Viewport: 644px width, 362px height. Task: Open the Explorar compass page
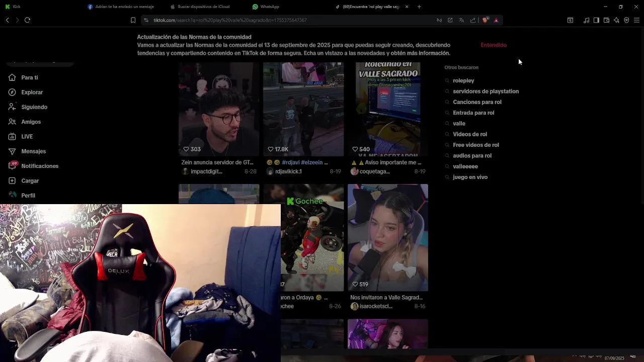click(32, 93)
